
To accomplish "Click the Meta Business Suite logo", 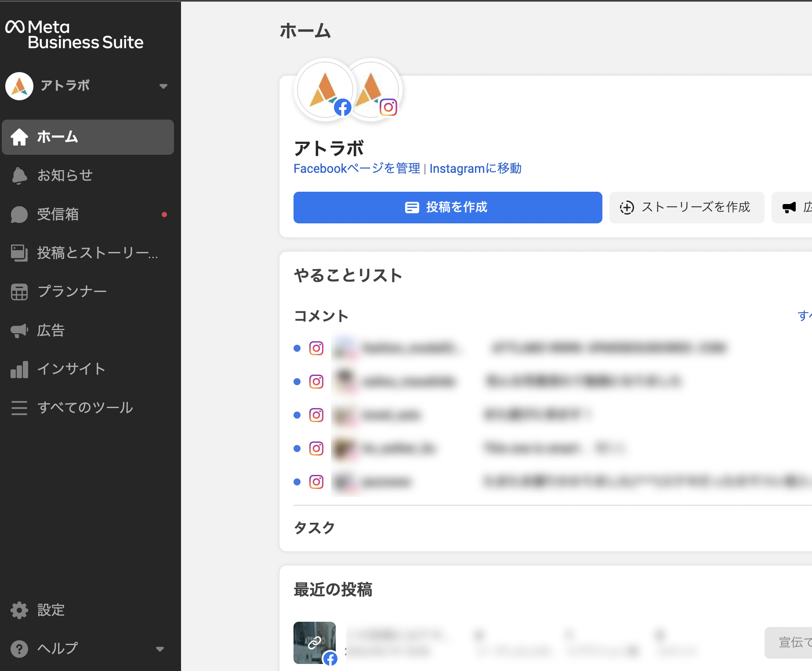I will pyautogui.click(x=74, y=35).
